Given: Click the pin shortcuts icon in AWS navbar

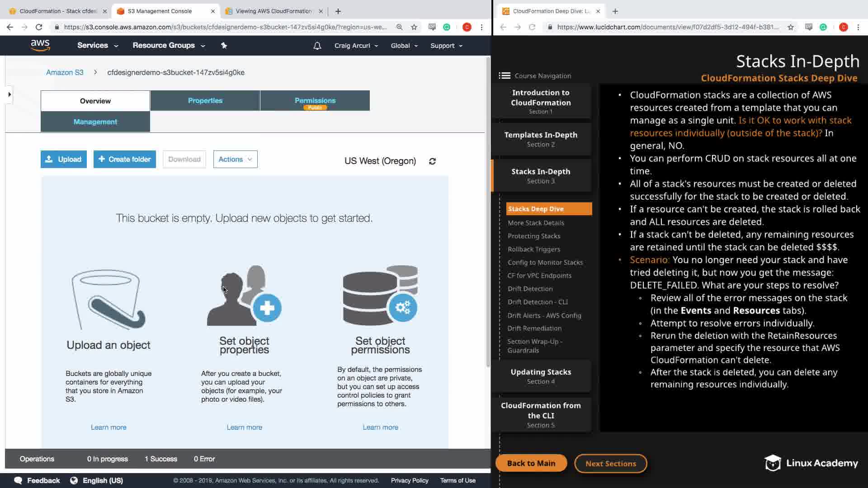Looking at the screenshot, I should pyautogui.click(x=224, y=45).
